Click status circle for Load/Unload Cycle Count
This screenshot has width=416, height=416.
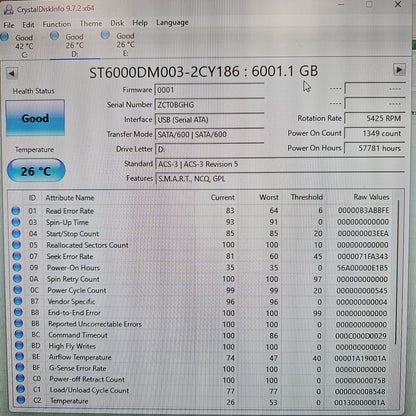coord(21,389)
